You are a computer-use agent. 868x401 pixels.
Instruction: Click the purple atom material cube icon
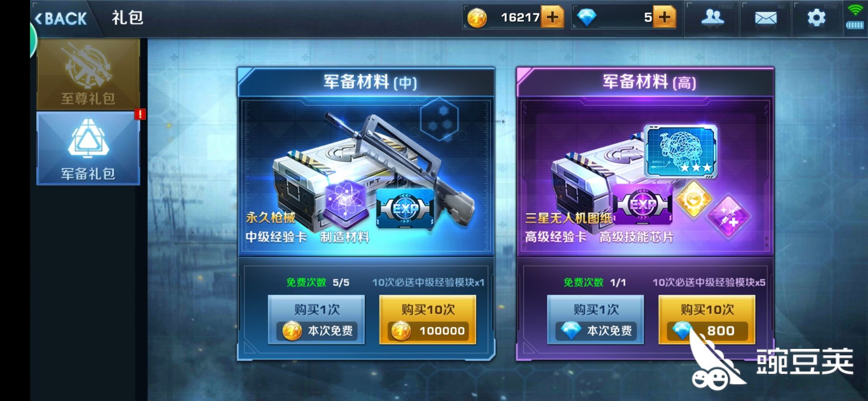coord(345,202)
